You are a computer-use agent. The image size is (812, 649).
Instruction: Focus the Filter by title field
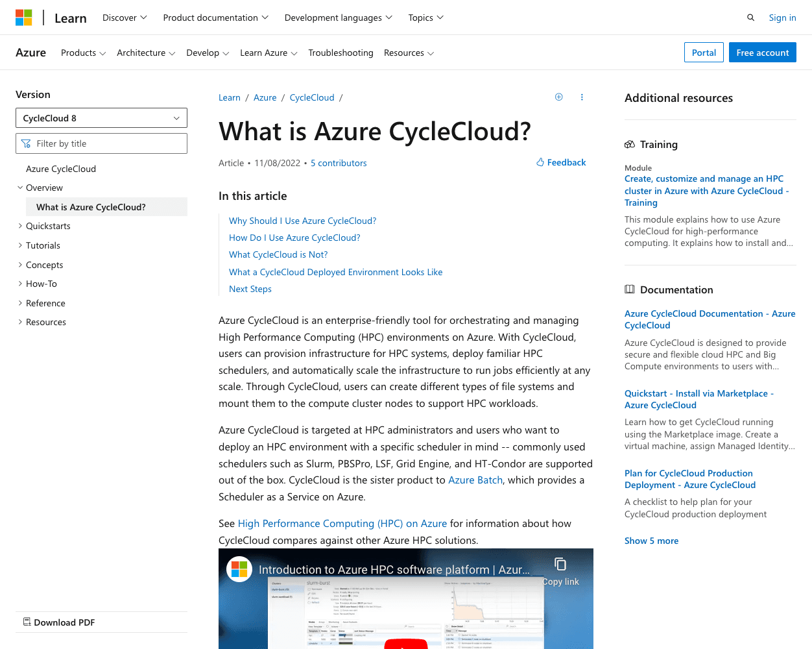pos(101,143)
